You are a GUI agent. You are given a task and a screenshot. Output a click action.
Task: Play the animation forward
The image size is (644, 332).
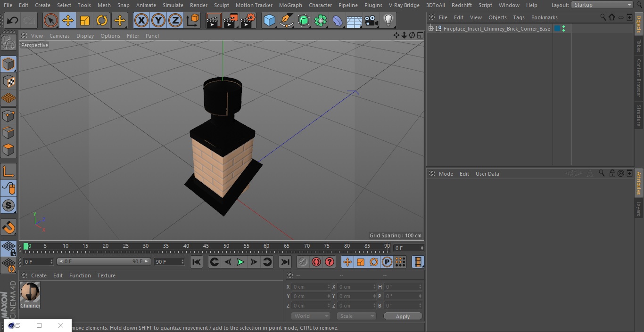coord(240,262)
